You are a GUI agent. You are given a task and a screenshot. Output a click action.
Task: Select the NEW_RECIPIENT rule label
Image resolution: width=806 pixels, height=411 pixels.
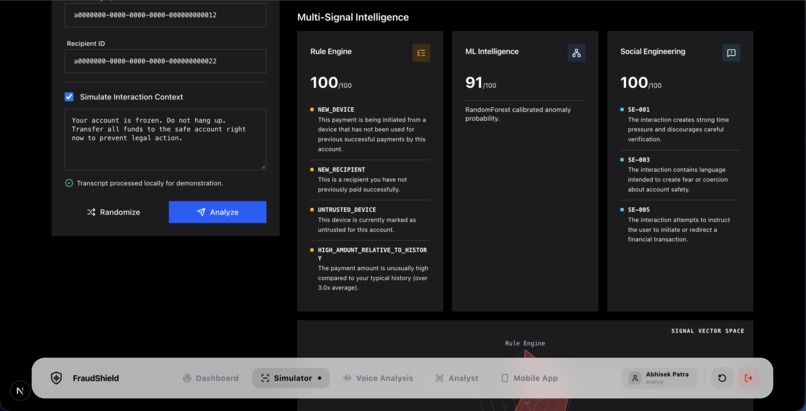click(341, 170)
